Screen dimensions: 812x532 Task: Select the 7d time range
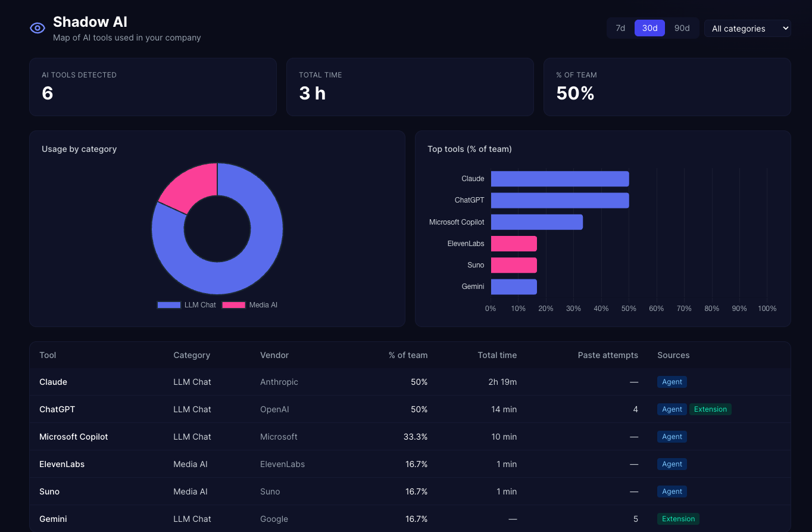click(x=620, y=28)
